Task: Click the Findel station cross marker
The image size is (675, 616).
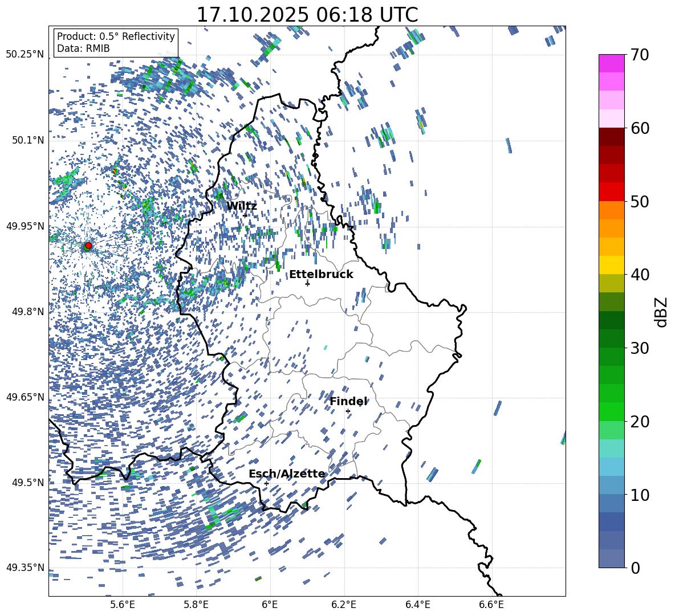Action: (348, 411)
